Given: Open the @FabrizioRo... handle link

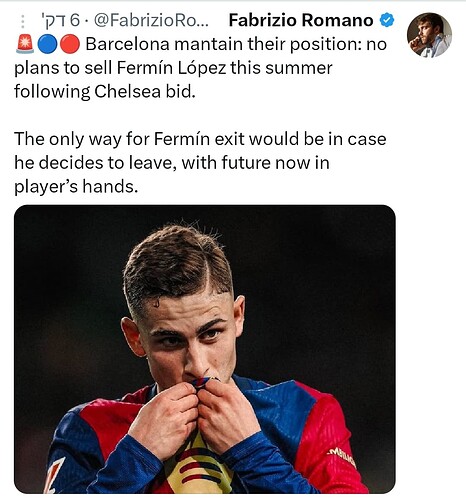Looking at the screenshot, I should tap(152, 21).
